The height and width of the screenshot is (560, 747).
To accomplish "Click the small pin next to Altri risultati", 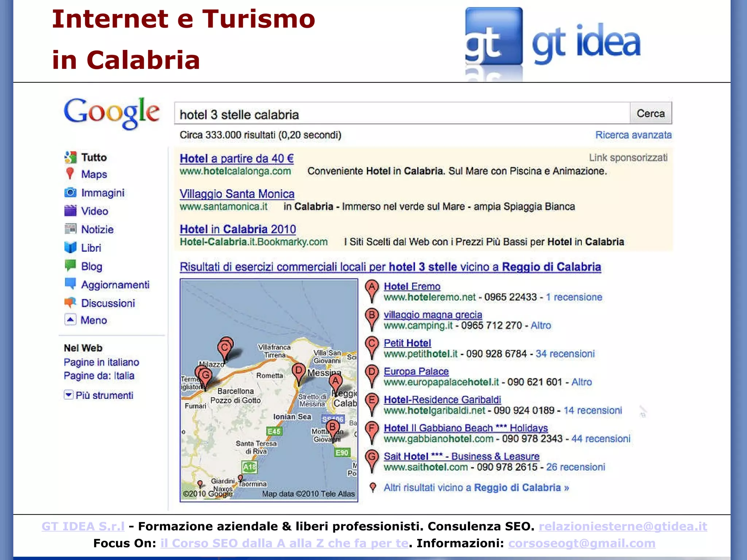I will click(x=373, y=488).
